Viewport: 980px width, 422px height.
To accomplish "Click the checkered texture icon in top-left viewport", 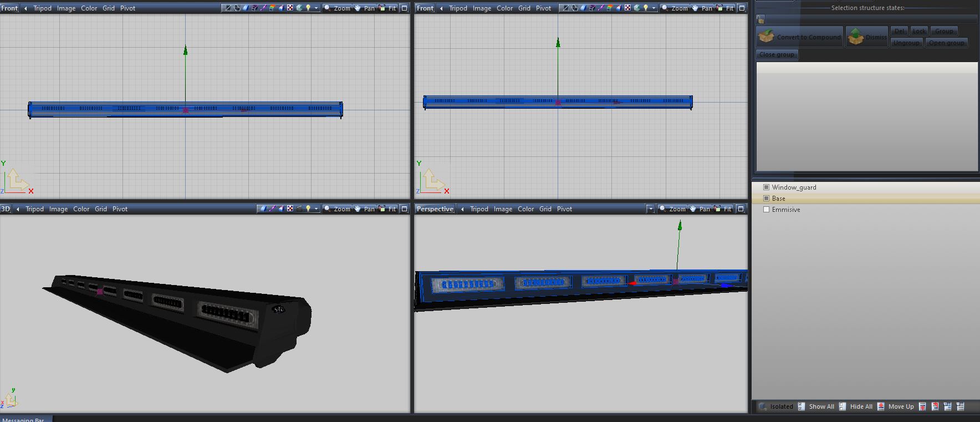I will 290,8.
